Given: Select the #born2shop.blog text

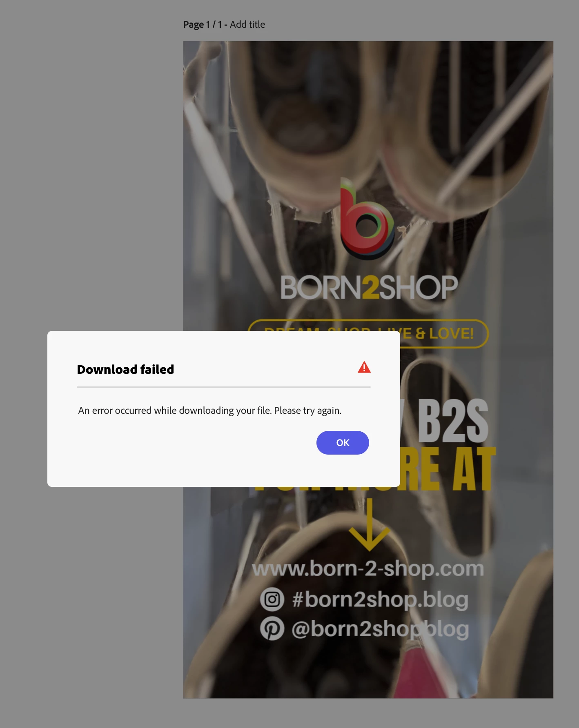Looking at the screenshot, I should tap(380, 599).
